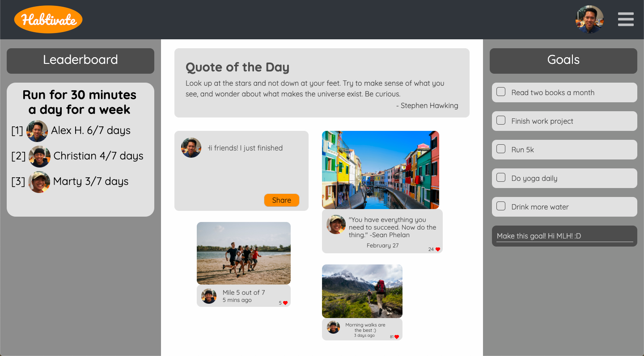Image resolution: width=644 pixels, height=356 pixels.
Task: Click the Habtivate logo
Action: click(48, 20)
